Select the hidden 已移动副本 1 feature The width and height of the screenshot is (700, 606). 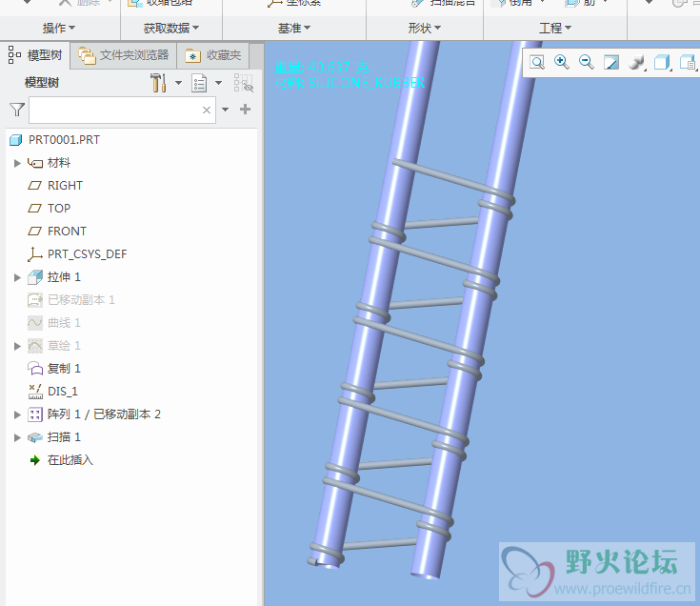point(81,299)
